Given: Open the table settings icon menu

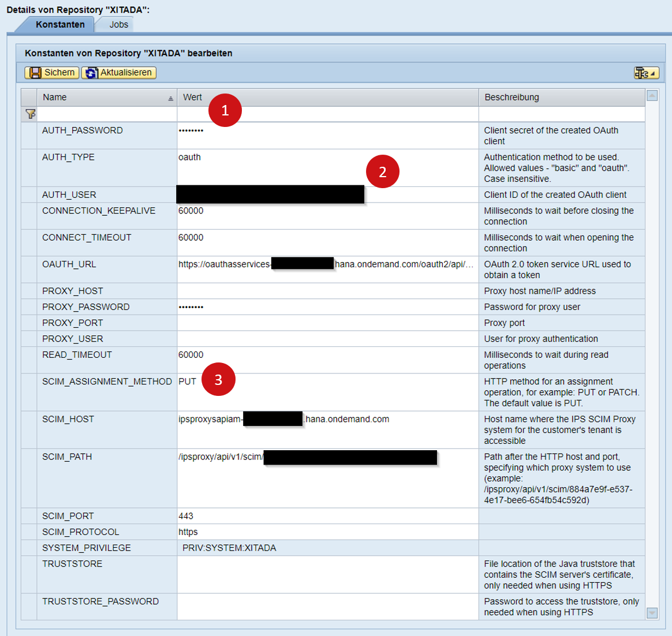Looking at the screenshot, I should point(646,73).
